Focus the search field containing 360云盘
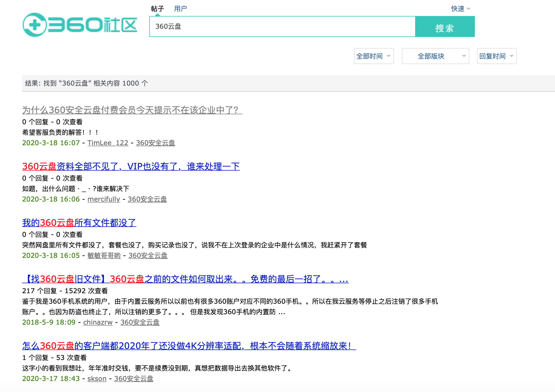The width and height of the screenshot is (555, 392). pos(282,27)
